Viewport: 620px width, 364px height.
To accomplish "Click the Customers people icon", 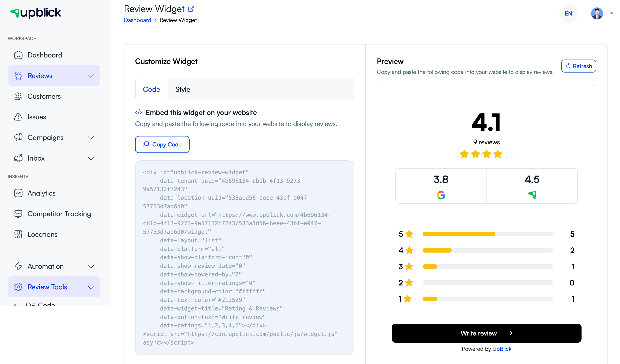I will [x=18, y=96].
